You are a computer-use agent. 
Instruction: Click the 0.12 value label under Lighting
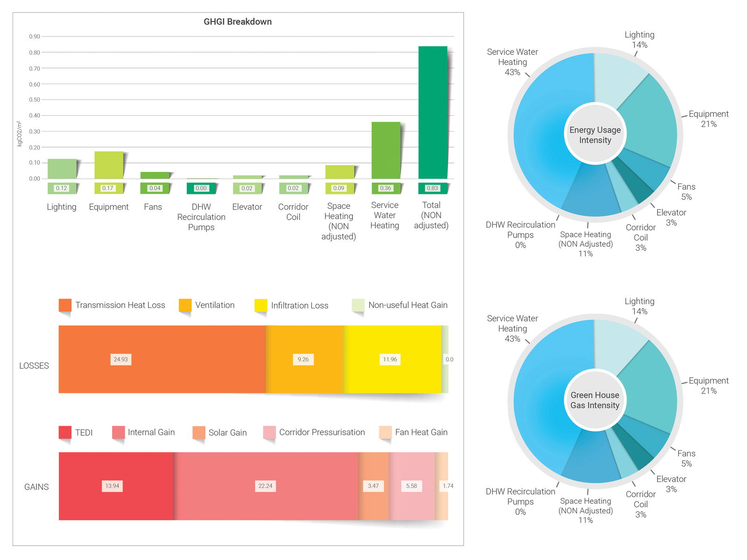tap(62, 188)
